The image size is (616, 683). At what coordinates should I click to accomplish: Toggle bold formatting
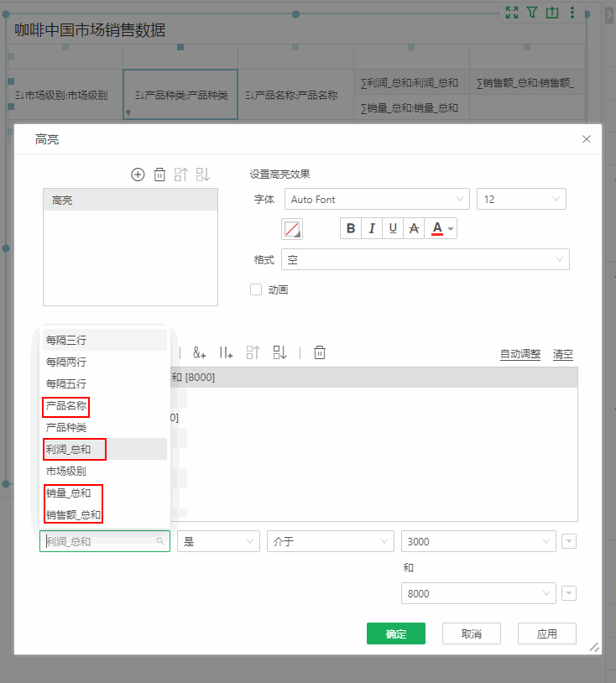351,228
